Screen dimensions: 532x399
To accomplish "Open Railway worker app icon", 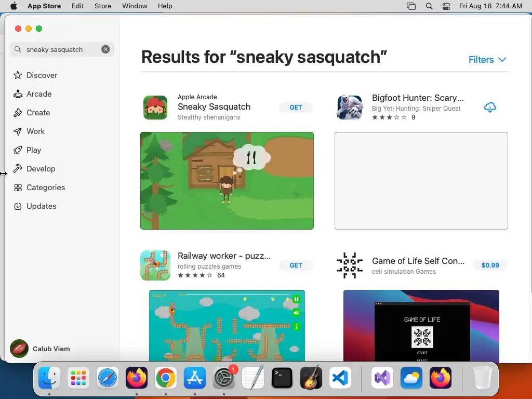I will coord(155,265).
